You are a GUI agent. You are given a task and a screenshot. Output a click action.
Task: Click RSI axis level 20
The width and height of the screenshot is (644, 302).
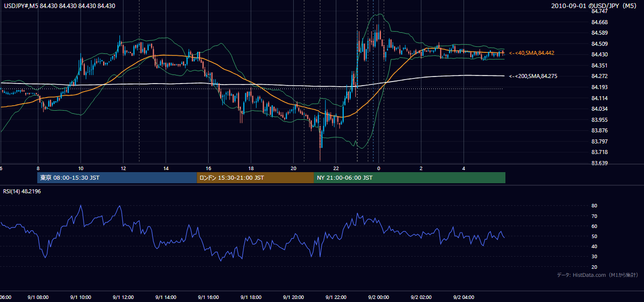pyautogui.click(x=594, y=267)
